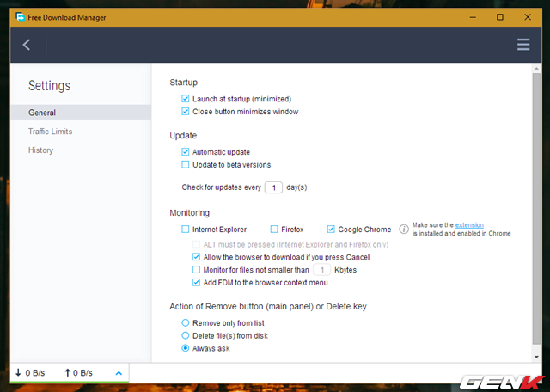Expand the speed panel with the up chevron
Viewport: 550px width, 392px height.
[x=119, y=372]
